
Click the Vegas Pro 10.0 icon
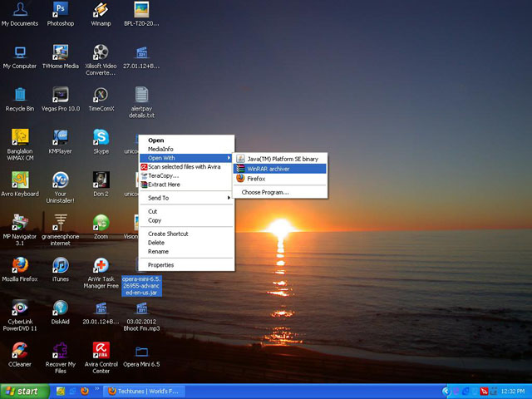point(60,95)
